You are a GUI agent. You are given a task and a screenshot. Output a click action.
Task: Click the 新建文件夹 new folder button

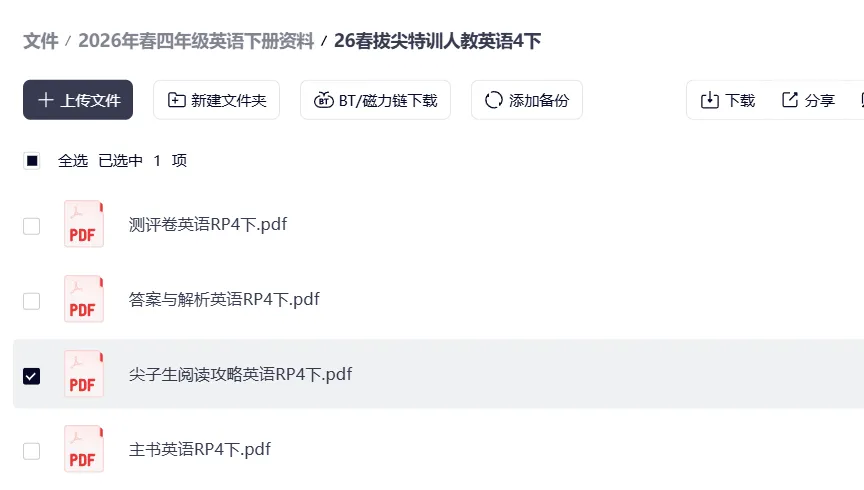click(x=216, y=100)
